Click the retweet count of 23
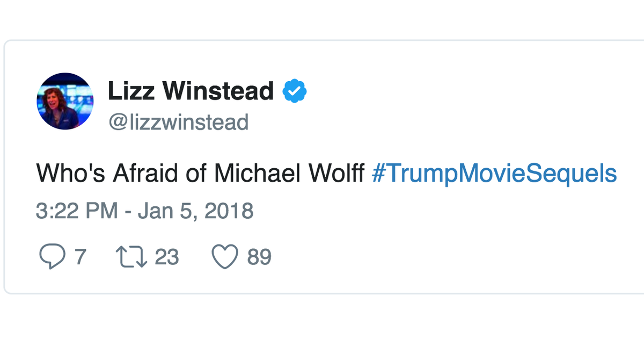This screenshot has height=338, width=644. pos(166,257)
